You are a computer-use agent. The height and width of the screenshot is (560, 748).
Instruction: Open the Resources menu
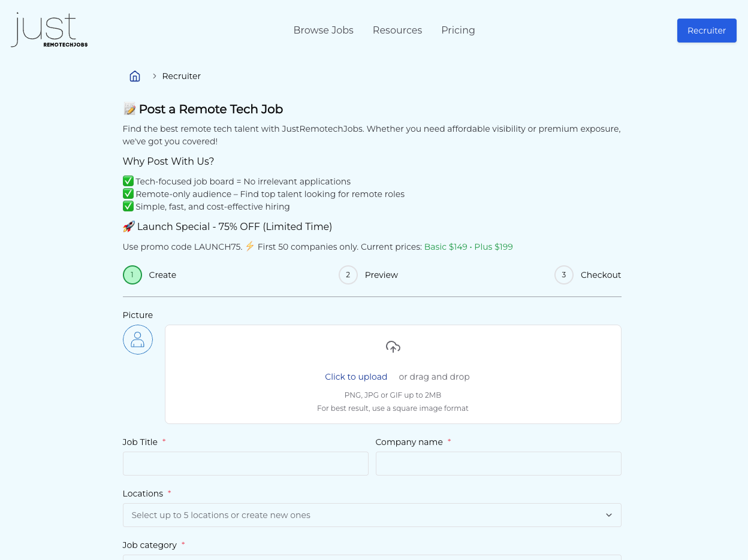[x=397, y=30]
